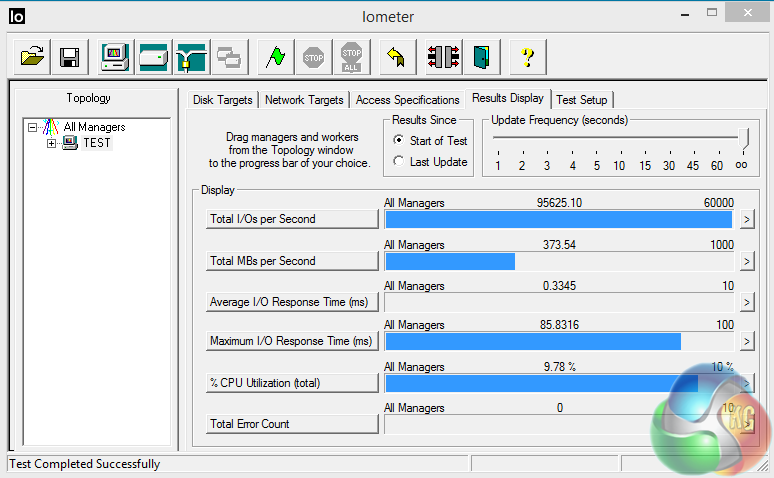Stop the current test
Viewport: 774px width, 478px height.
tap(313, 57)
